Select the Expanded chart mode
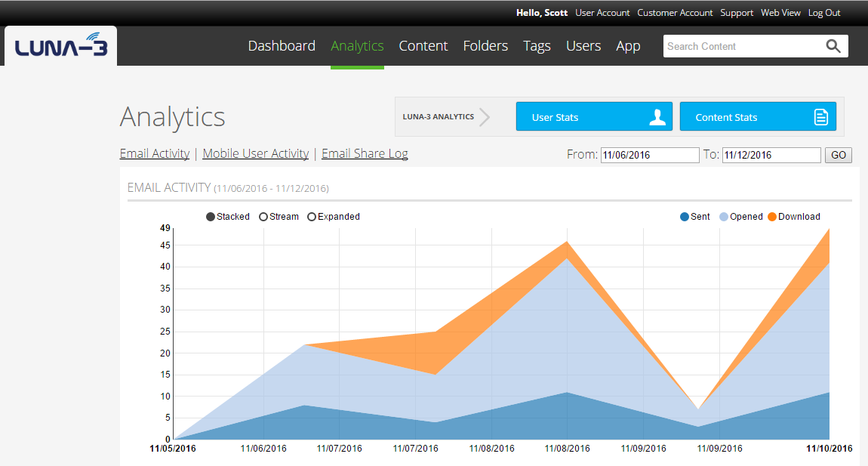The height and width of the screenshot is (466, 868). (x=334, y=217)
